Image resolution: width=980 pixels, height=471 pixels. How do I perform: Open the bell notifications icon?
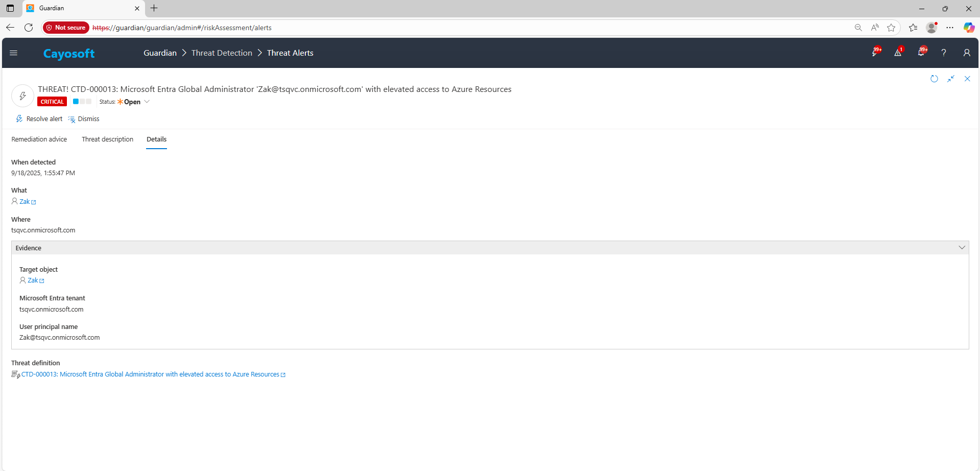(921, 53)
